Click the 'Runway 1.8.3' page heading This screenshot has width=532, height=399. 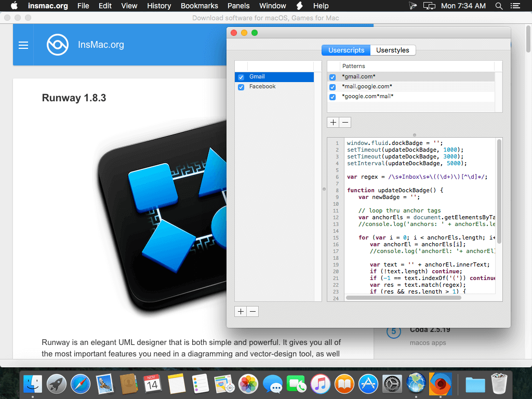[74, 98]
